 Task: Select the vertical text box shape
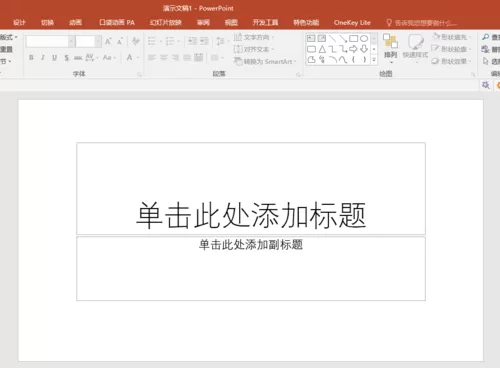click(322, 38)
